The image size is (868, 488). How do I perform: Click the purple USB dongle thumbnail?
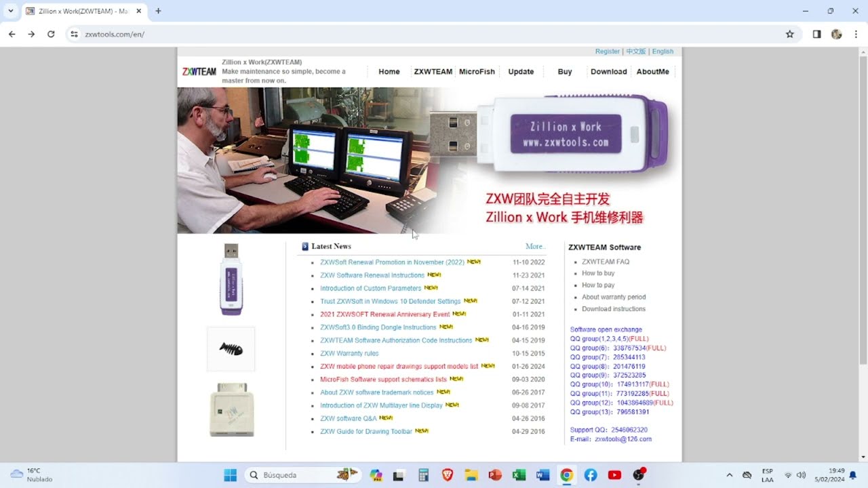click(x=231, y=279)
